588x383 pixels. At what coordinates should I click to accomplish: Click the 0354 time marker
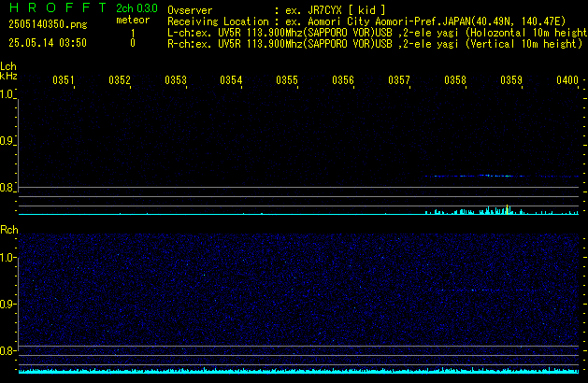coord(231,80)
